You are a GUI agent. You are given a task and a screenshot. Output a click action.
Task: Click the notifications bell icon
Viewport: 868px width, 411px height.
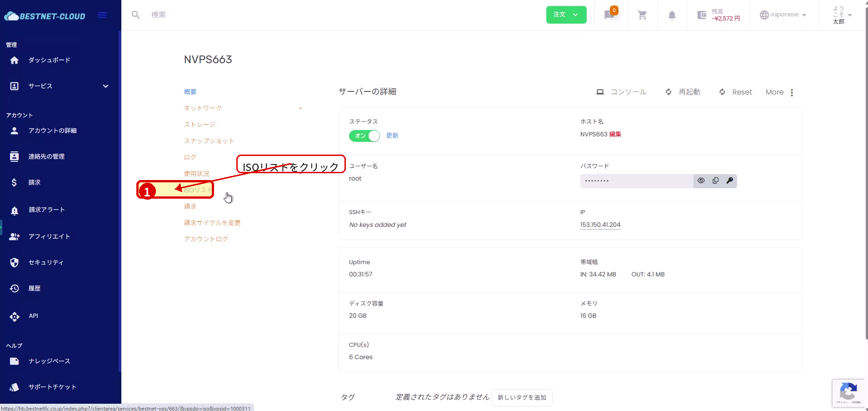[672, 15]
